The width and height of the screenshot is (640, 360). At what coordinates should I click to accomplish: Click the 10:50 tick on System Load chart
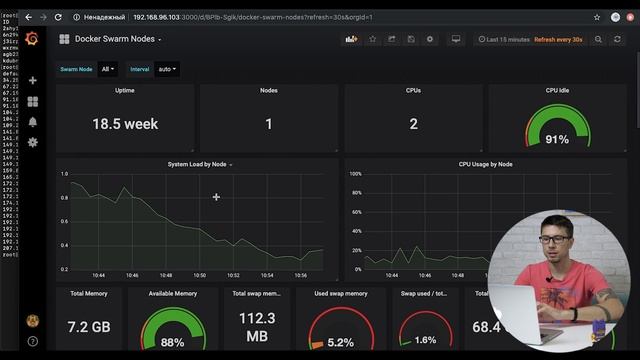click(x=200, y=276)
